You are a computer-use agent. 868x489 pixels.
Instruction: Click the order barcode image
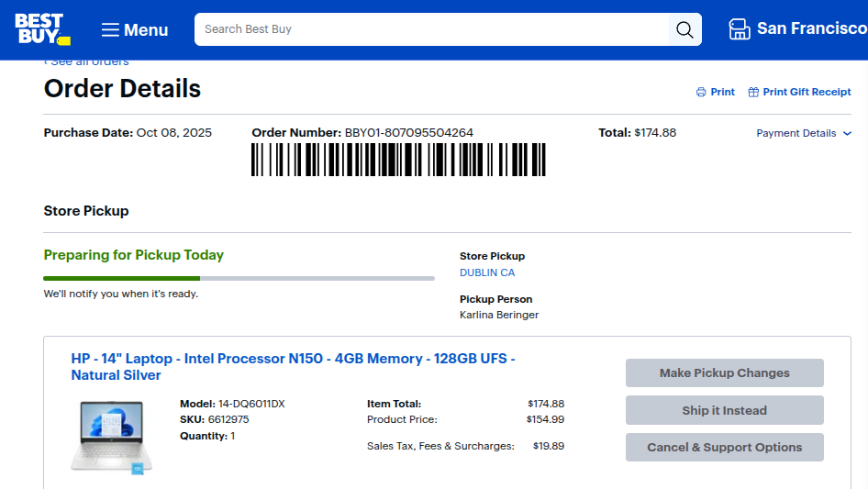click(x=398, y=160)
